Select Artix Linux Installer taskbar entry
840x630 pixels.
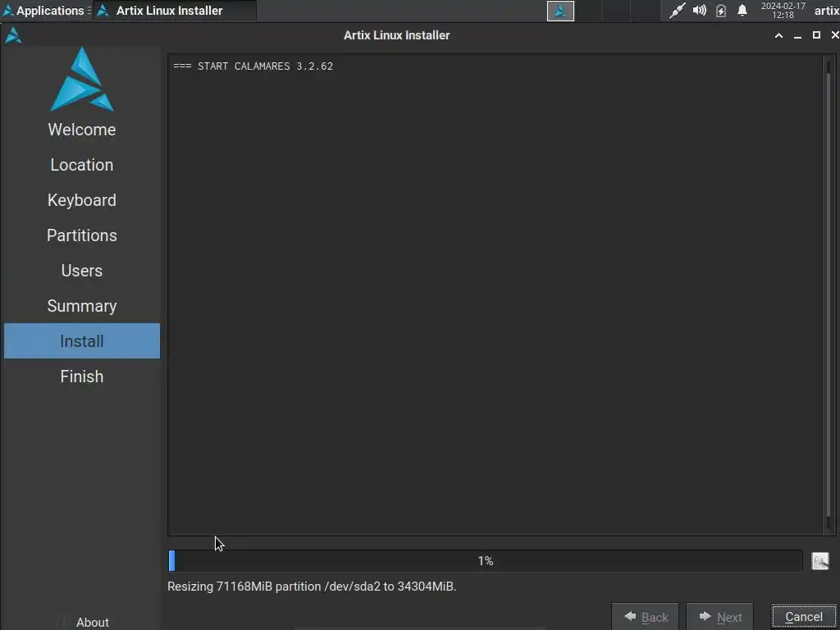pos(175,10)
